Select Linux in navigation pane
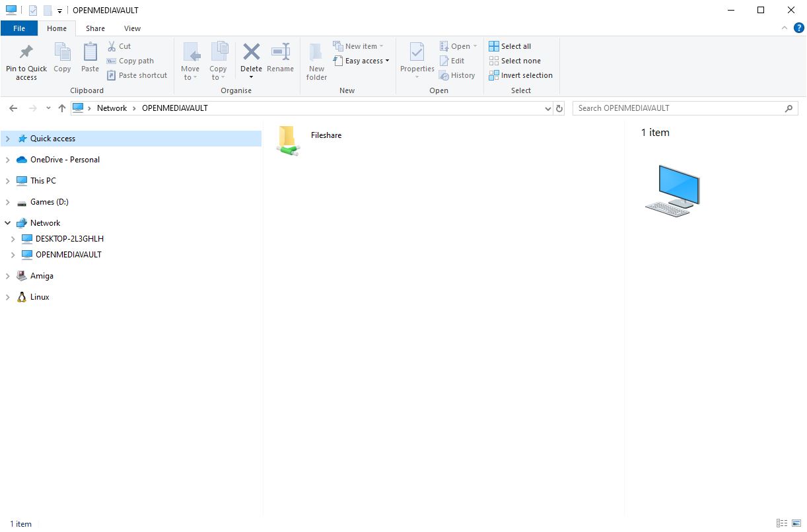807x532 pixels. 40,297
